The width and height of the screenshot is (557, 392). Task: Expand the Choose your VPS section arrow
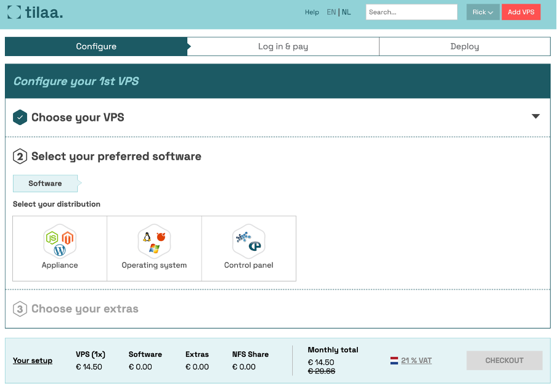pyautogui.click(x=535, y=116)
